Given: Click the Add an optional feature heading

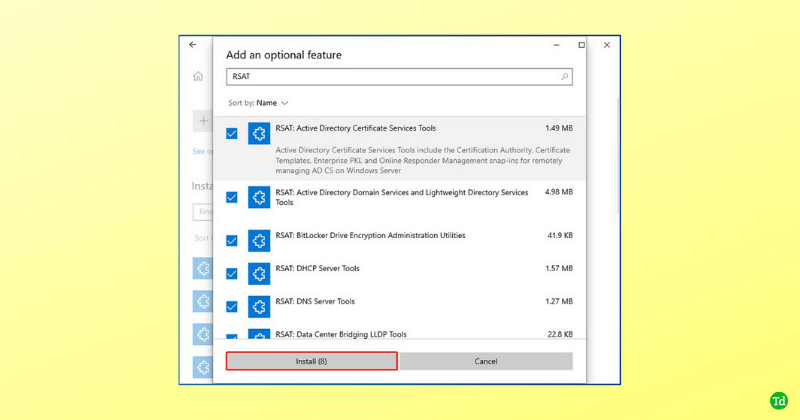Looking at the screenshot, I should [x=284, y=55].
